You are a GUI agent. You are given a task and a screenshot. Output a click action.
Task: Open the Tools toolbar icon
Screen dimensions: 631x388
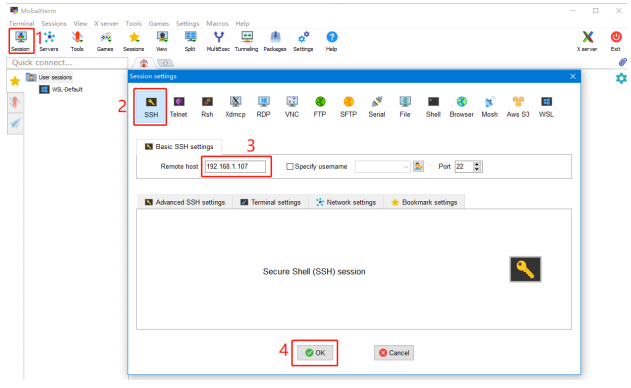77,41
